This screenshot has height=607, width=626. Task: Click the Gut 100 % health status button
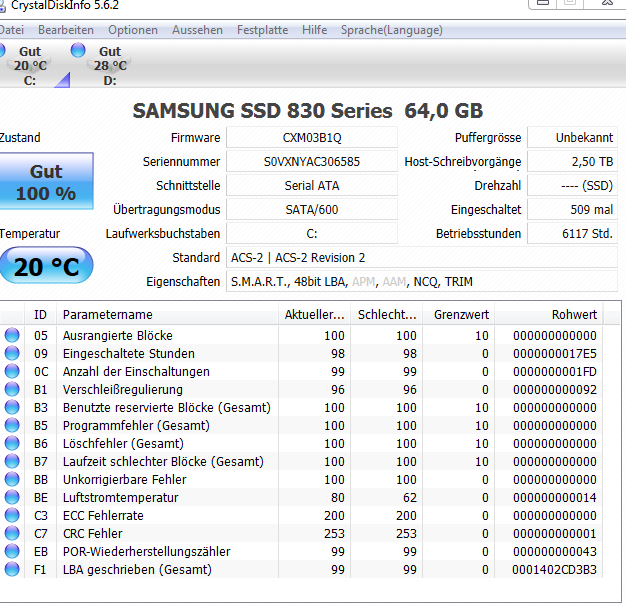click(x=46, y=181)
